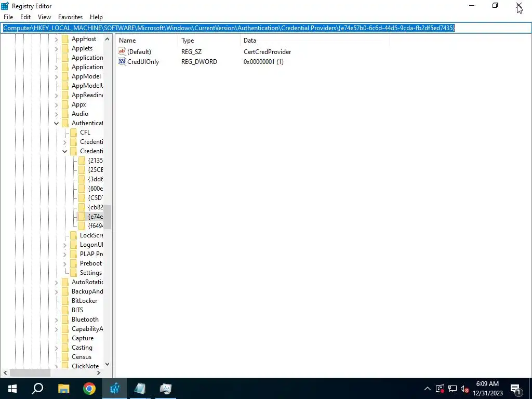Select the {2135 key folder icon
Viewport: 532px width, 399px height.
click(82, 161)
